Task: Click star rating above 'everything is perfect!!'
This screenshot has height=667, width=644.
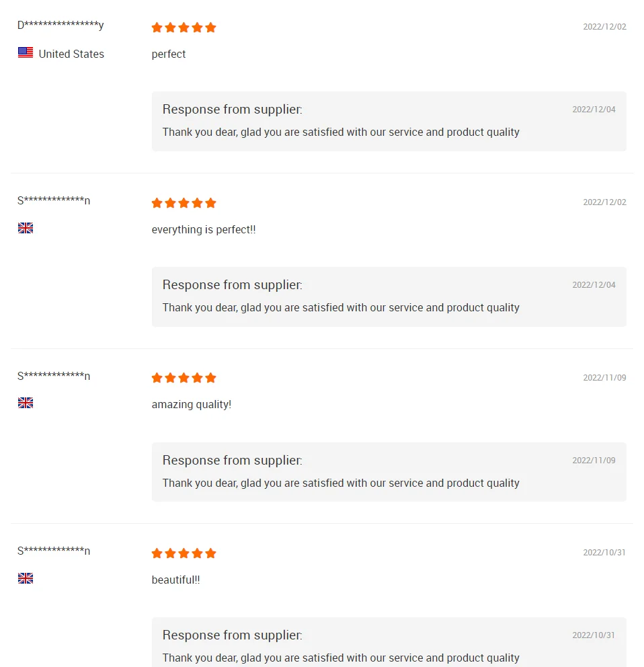Action: 184,203
